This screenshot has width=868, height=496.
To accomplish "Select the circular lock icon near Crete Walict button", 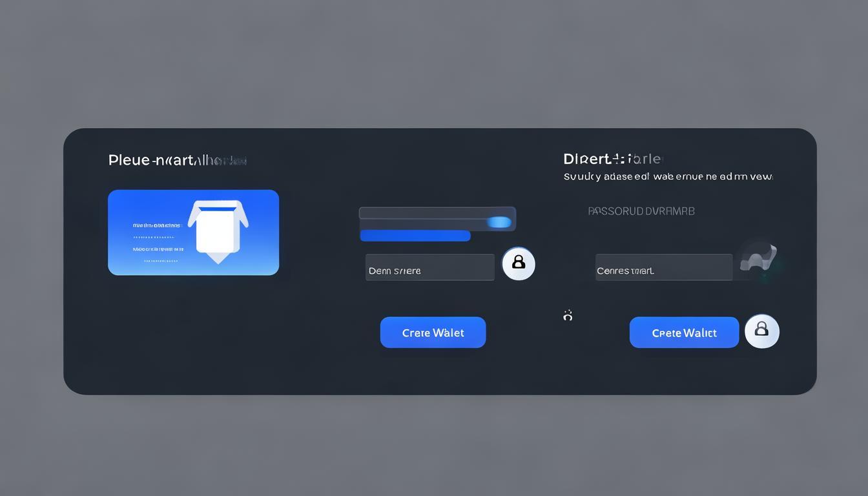I will [x=762, y=331].
